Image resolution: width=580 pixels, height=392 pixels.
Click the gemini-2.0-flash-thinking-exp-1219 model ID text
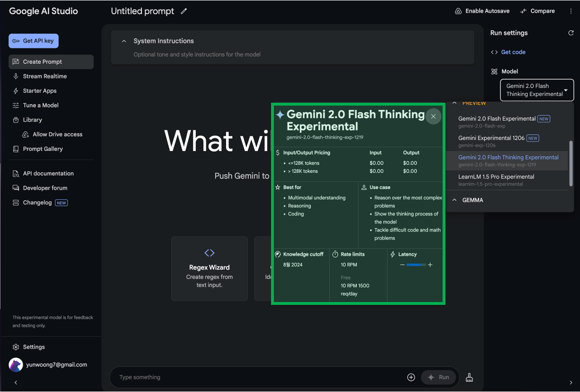point(325,137)
